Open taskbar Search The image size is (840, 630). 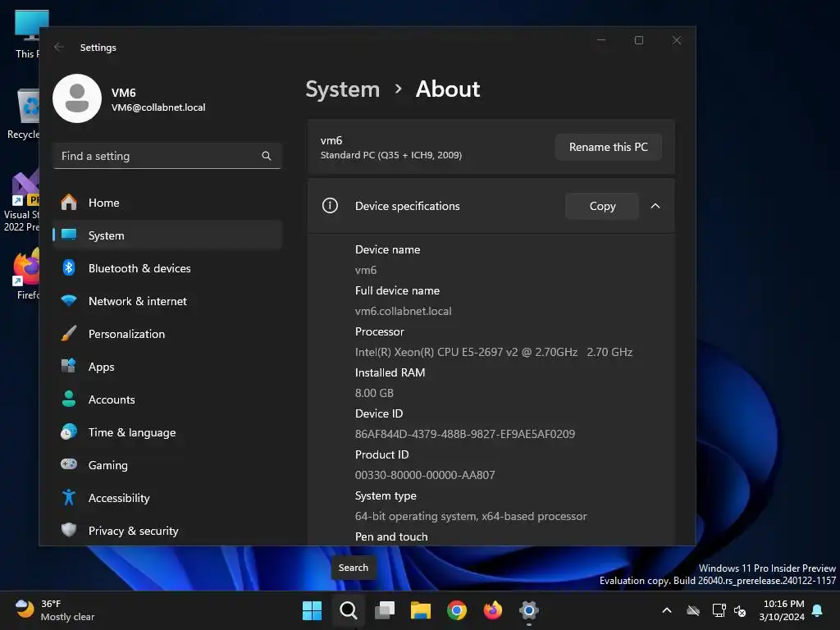pyautogui.click(x=348, y=610)
